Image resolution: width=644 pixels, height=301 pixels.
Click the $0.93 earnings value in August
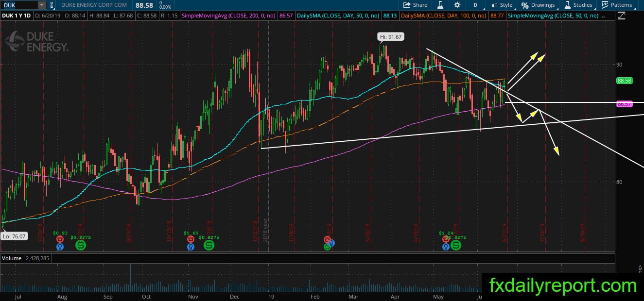[59, 233]
